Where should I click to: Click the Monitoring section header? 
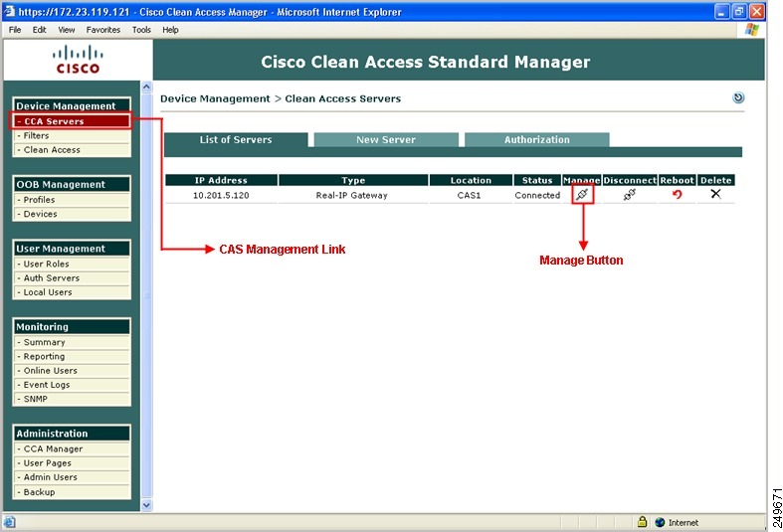coord(71,327)
